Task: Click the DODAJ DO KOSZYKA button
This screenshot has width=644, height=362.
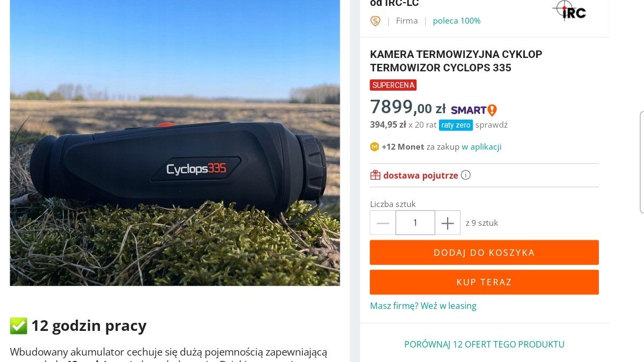Action: (484, 253)
